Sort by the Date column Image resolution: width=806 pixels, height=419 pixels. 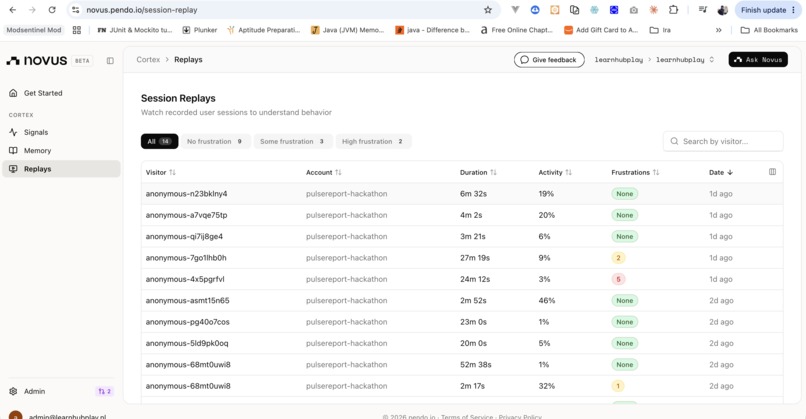point(721,172)
